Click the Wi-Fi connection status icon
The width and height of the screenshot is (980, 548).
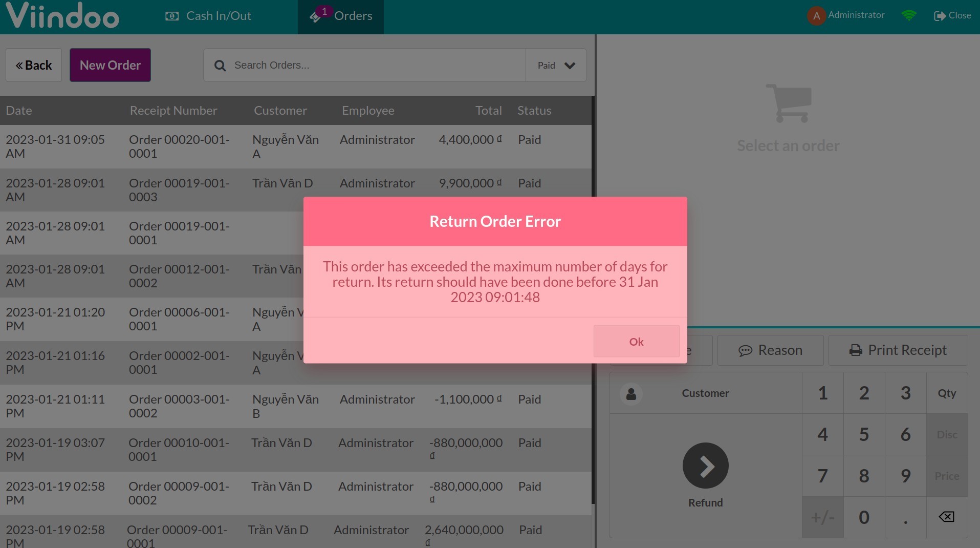tap(909, 16)
